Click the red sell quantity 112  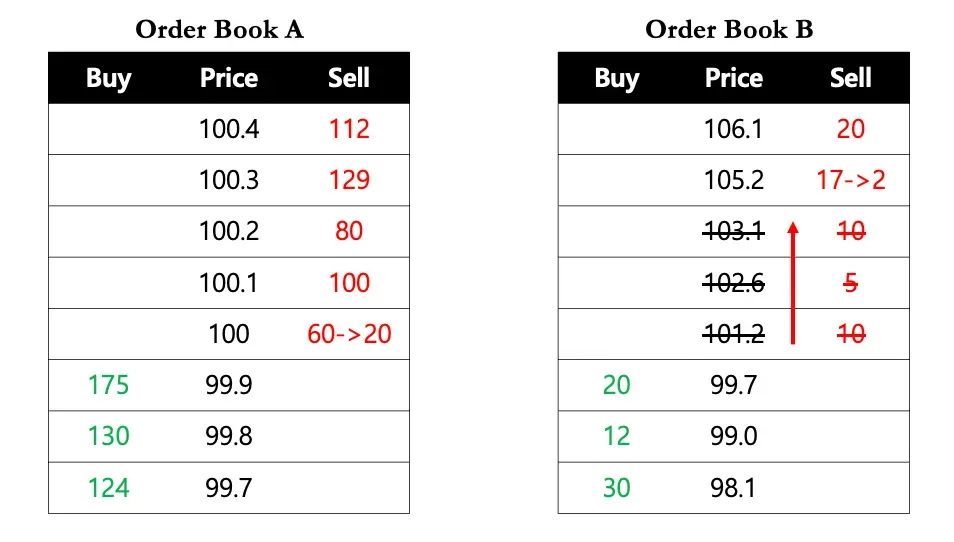pyautogui.click(x=349, y=129)
